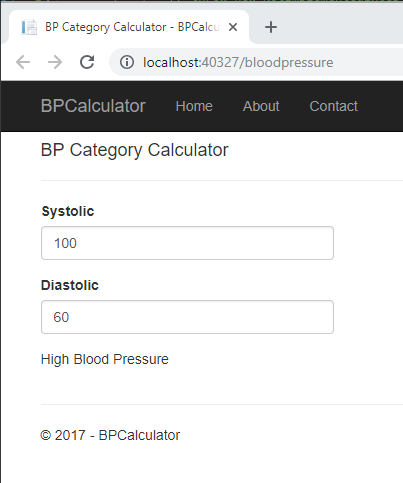Click the browser back arrow
This screenshot has height=483, width=403.
tap(23, 62)
